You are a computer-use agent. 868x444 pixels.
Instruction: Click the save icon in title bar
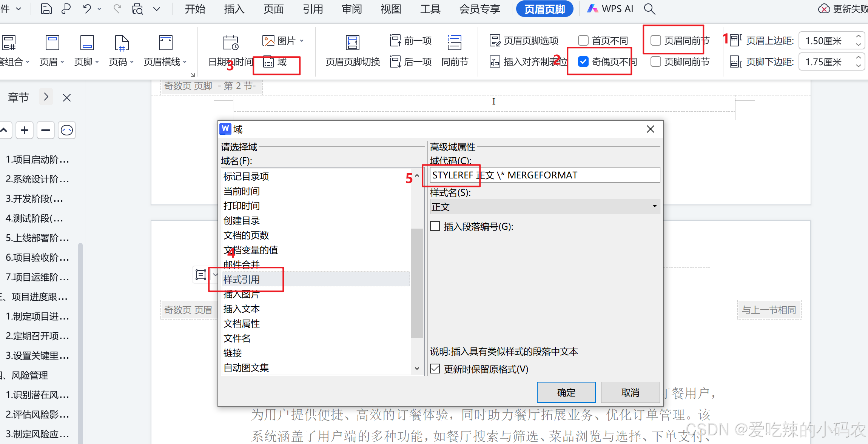[x=46, y=9]
